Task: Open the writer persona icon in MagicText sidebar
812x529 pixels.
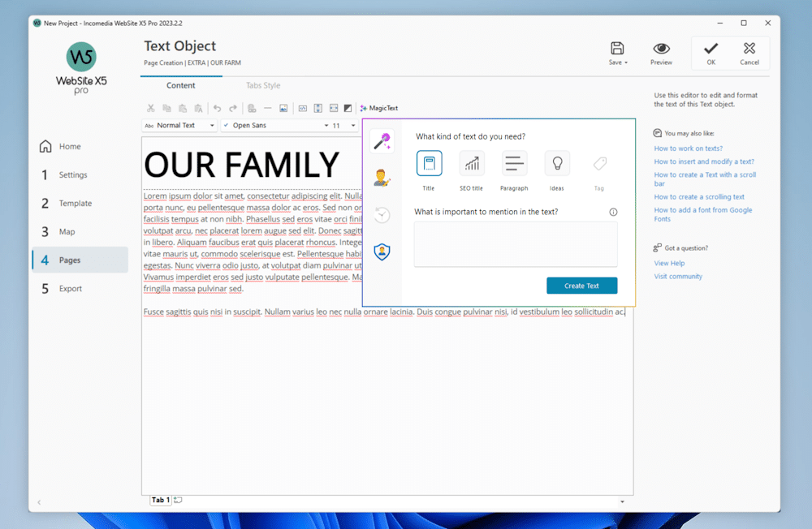Action: pos(382,178)
